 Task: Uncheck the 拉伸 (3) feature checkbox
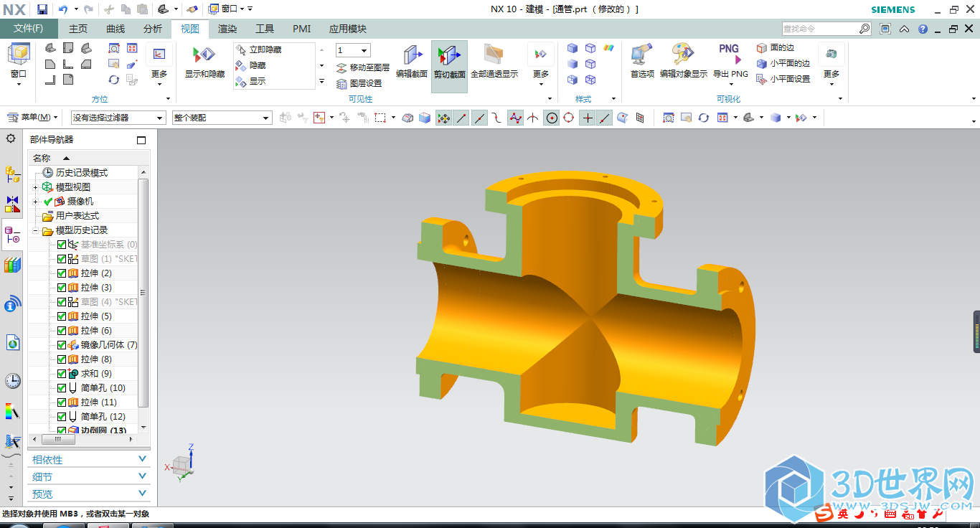[62, 288]
